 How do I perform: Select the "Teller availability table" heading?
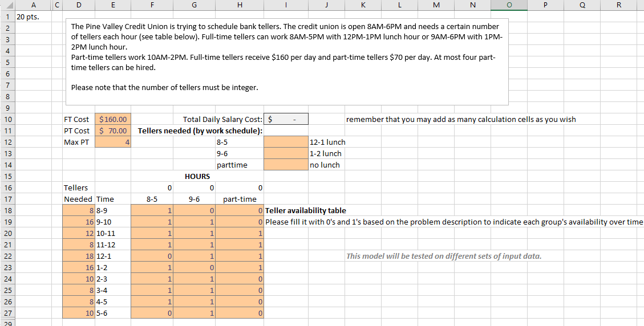point(306,211)
